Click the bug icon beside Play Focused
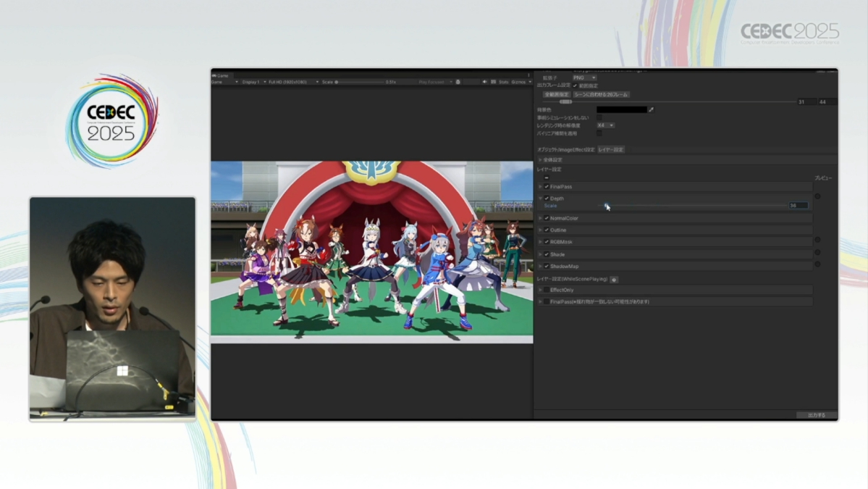Viewport: 868px width, 489px height. point(458,82)
